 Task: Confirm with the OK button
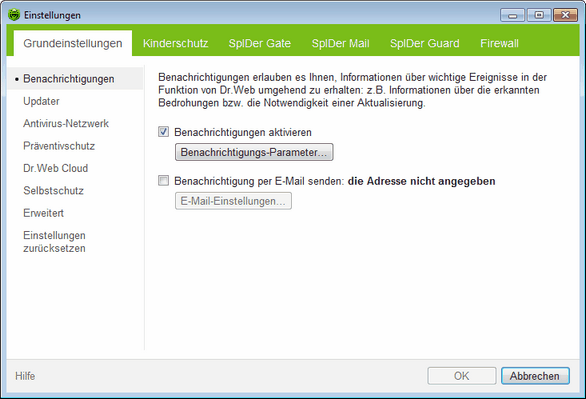tap(462, 376)
